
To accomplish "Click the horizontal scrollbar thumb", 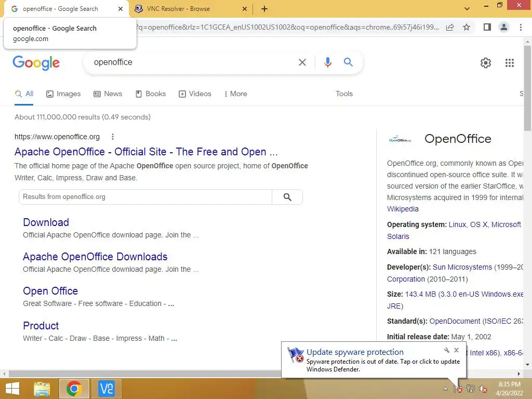I will 144,374.
